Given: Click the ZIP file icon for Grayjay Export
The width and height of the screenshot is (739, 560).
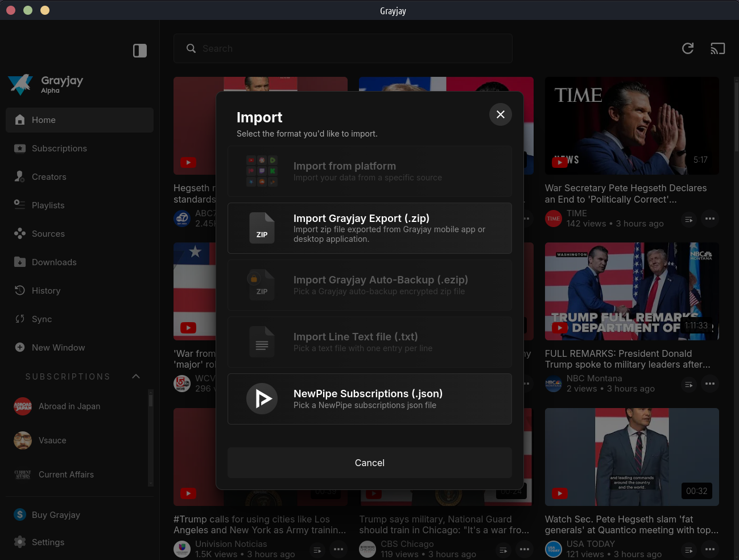Looking at the screenshot, I should pyautogui.click(x=262, y=228).
